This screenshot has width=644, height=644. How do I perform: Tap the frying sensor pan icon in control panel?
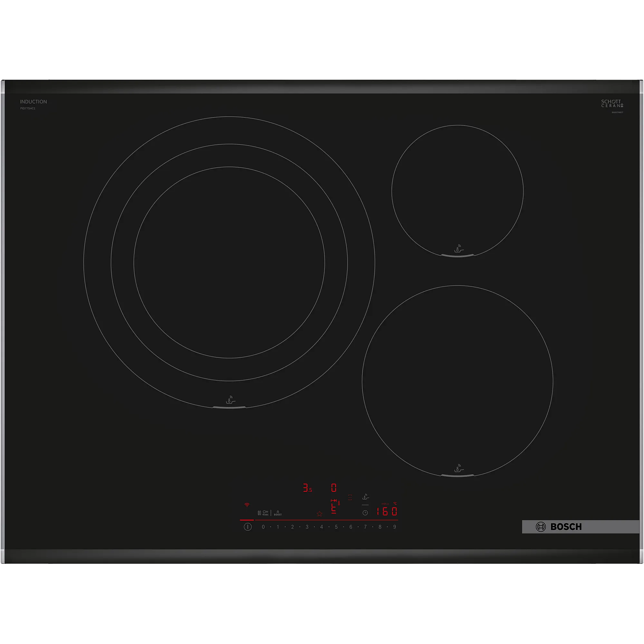tap(365, 497)
